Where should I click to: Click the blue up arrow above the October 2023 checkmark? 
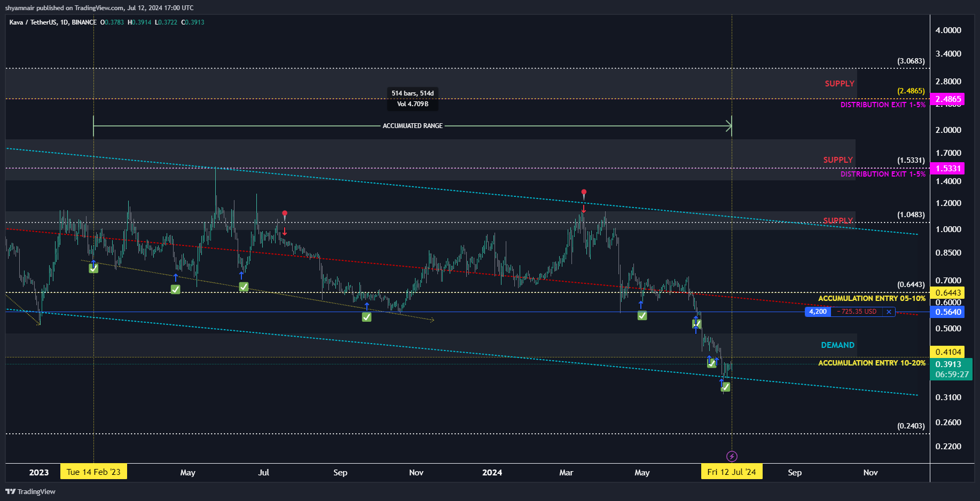366,306
